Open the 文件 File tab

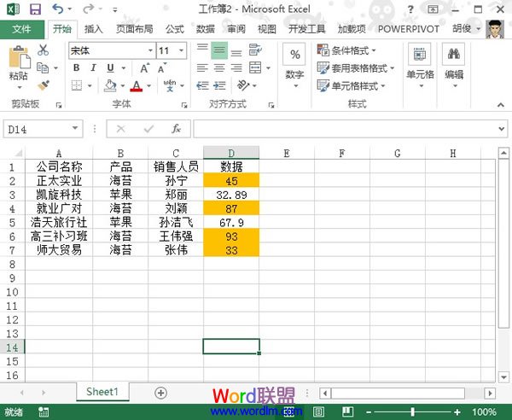(x=22, y=29)
